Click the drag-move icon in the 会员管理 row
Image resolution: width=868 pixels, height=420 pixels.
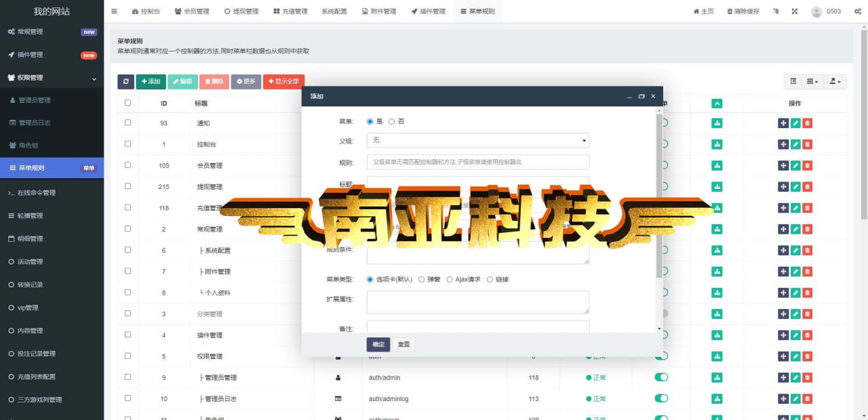point(783,165)
